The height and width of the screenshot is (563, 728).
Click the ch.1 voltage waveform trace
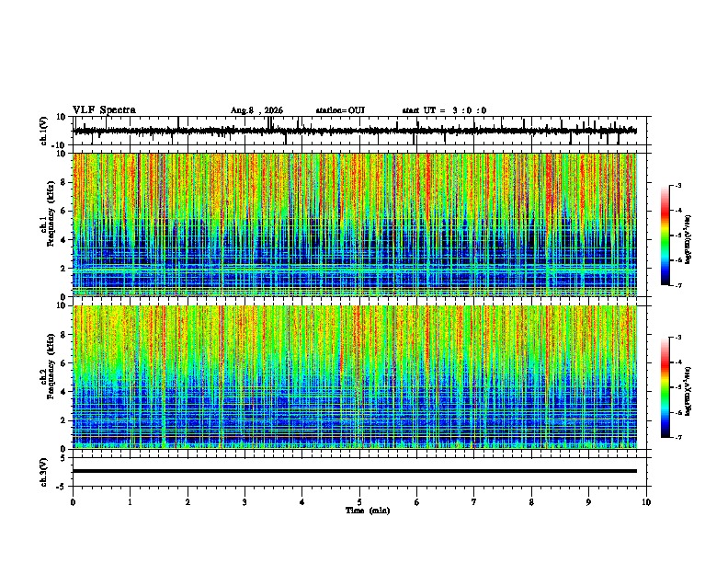pyautogui.click(x=355, y=131)
